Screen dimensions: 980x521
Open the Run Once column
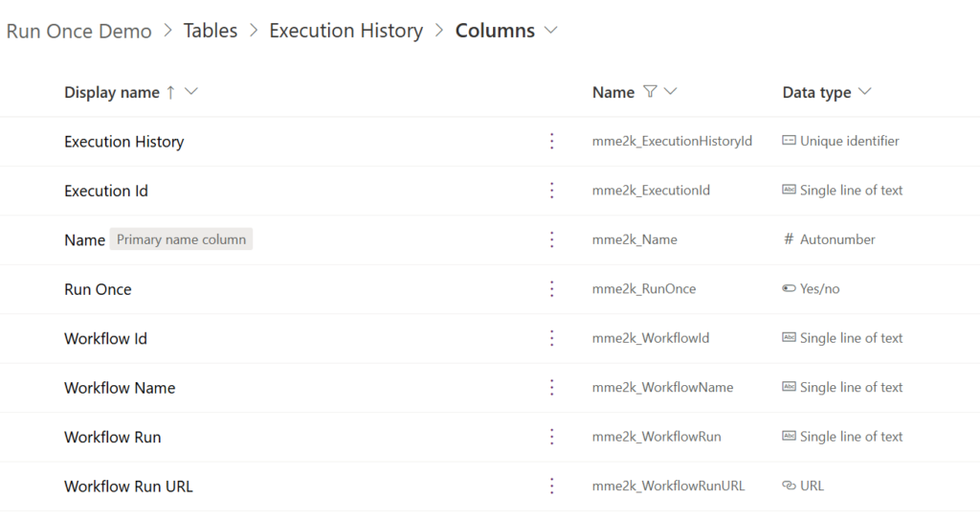98,289
